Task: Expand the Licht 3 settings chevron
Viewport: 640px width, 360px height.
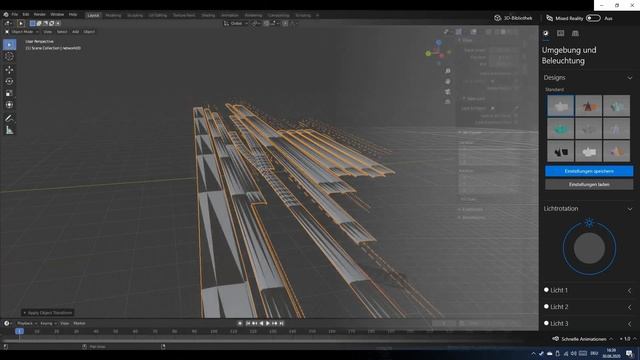Action: [629, 324]
